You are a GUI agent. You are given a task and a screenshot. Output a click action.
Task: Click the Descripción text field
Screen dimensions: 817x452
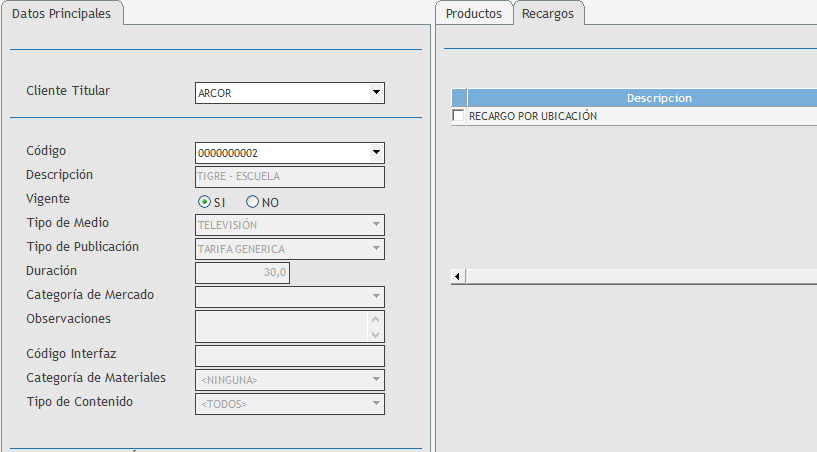click(x=289, y=177)
